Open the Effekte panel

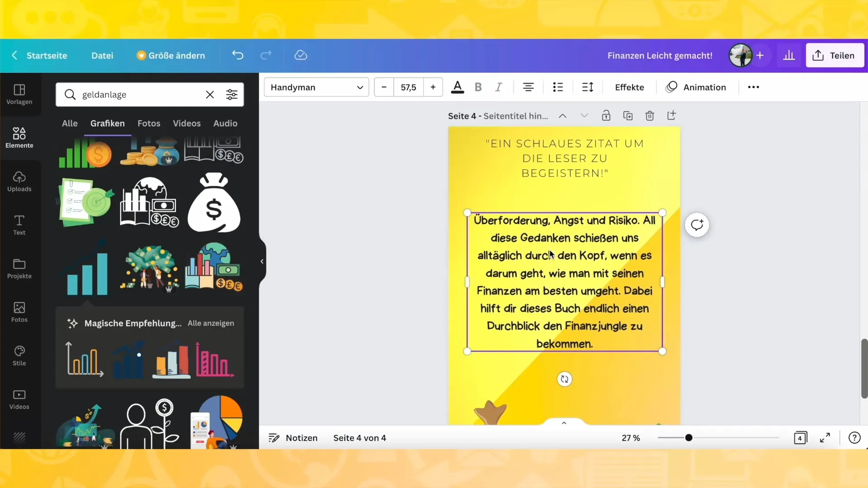[x=629, y=86]
